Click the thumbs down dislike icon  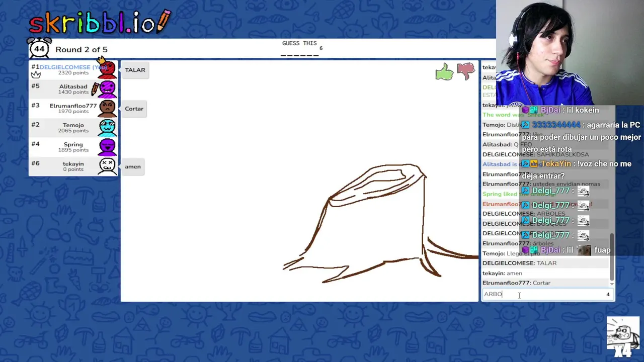click(466, 71)
